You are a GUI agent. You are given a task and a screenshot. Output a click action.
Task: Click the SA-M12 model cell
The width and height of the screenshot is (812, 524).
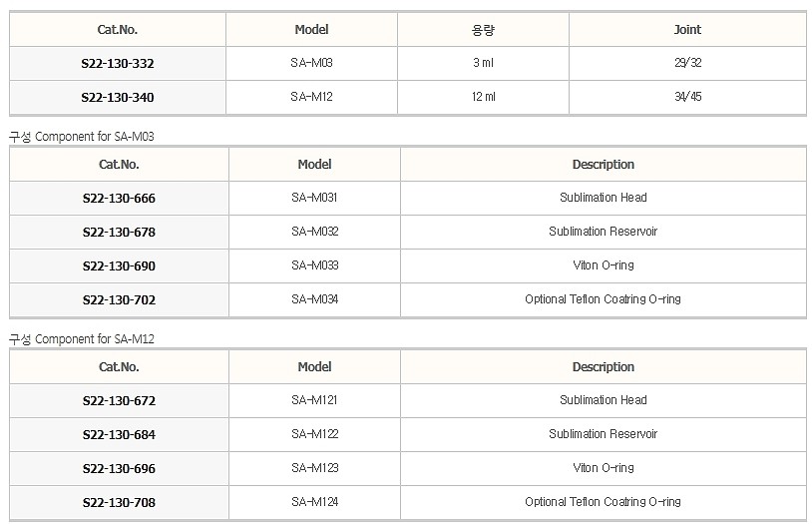tap(312, 98)
